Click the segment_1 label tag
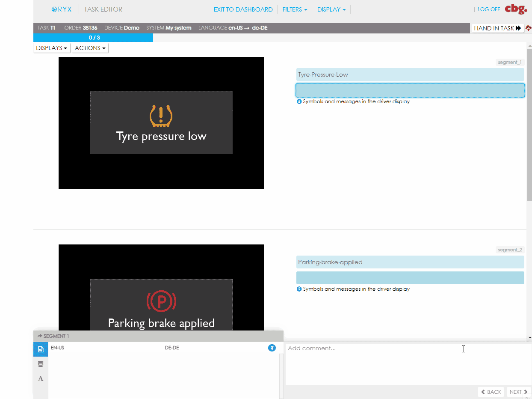This screenshot has width=532, height=399. pyautogui.click(x=510, y=63)
